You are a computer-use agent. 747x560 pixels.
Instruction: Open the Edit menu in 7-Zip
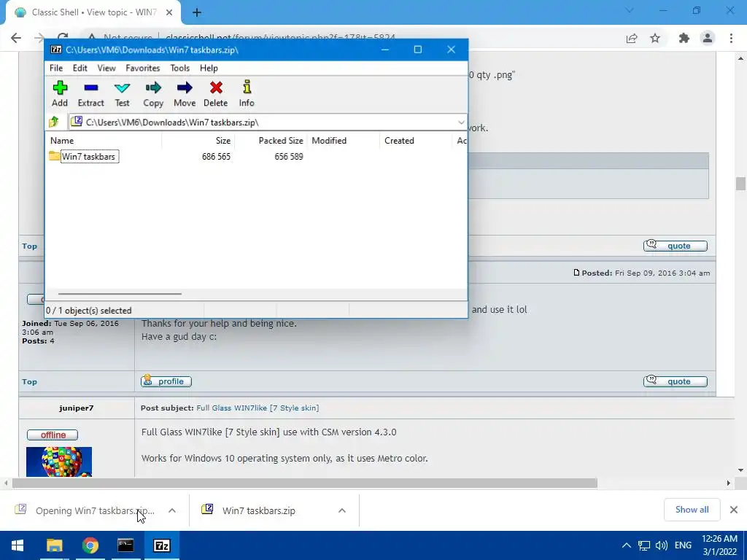pos(80,68)
